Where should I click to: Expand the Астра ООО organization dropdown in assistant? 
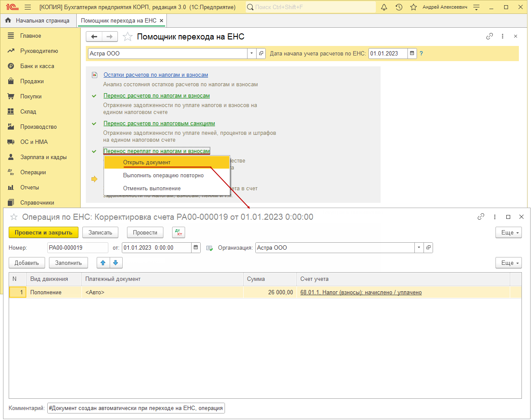click(x=252, y=54)
